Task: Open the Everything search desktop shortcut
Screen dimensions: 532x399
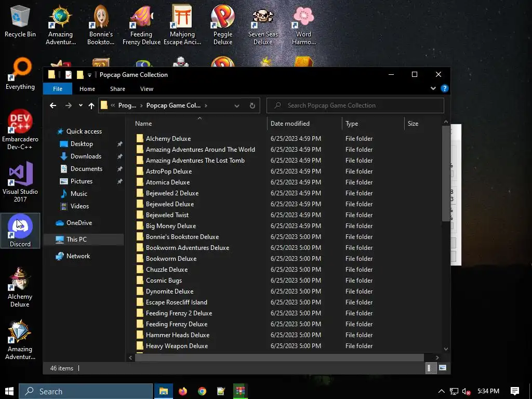Action: [x=20, y=74]
